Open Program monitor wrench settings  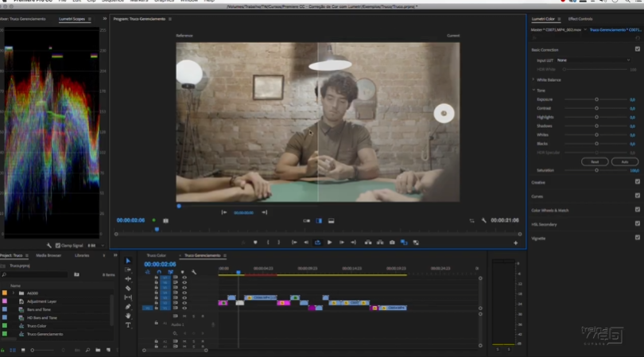tap(483, 220)
